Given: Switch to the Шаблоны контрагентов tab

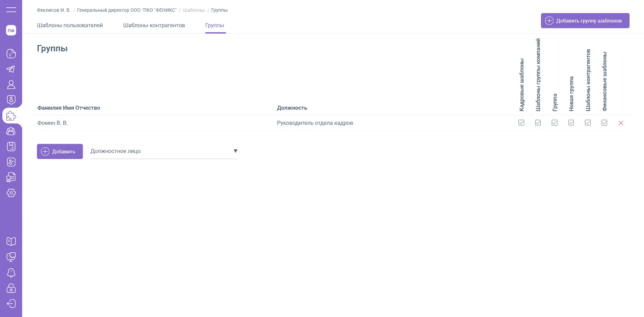Looking at the screenshot, I should (x=154, y=25).
